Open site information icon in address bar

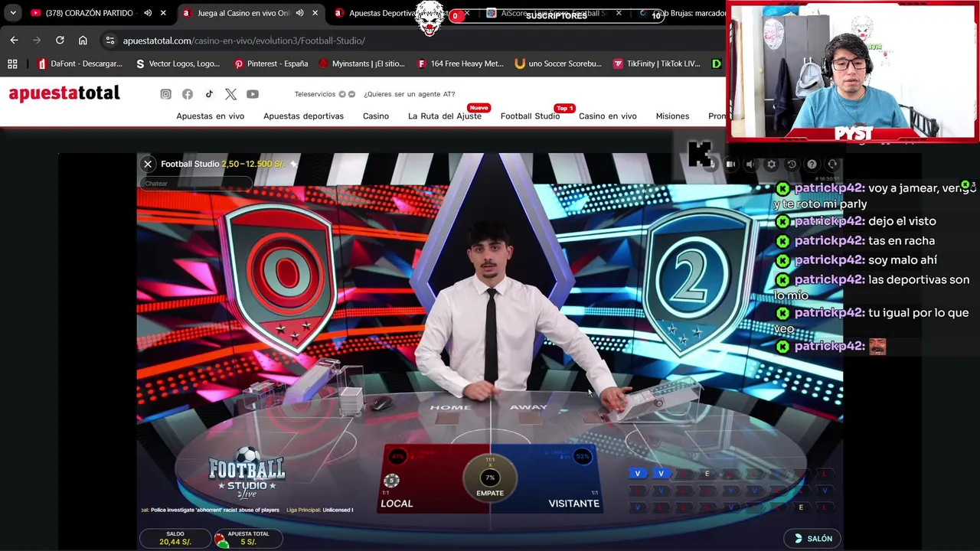point(109,41)
